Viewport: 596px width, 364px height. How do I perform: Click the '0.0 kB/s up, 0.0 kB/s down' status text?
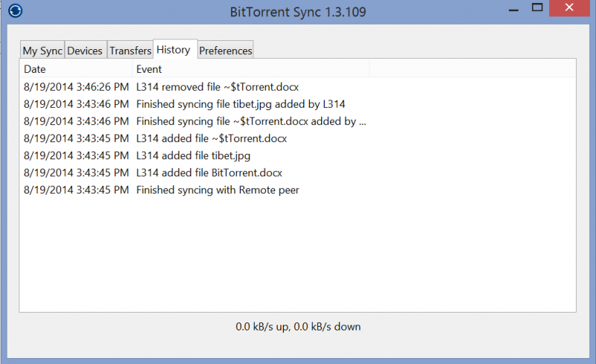tap(298, 327)
